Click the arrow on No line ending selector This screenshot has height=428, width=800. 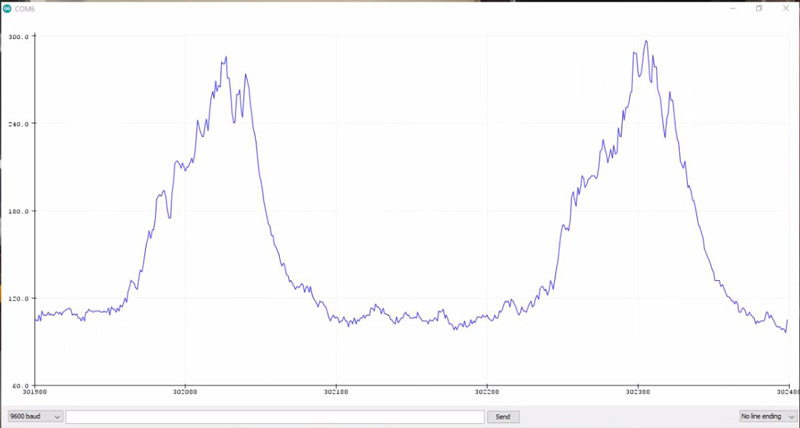click(788, 416)
